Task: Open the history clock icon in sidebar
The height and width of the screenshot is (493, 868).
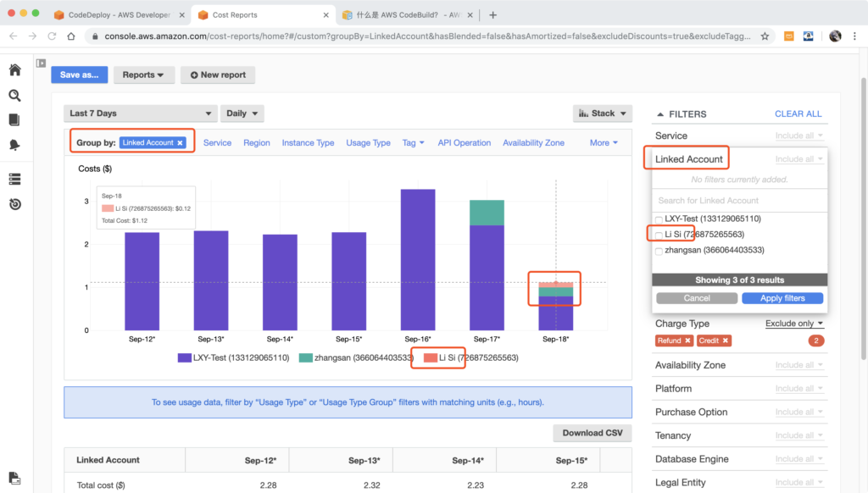Action: tap(15, 204)
